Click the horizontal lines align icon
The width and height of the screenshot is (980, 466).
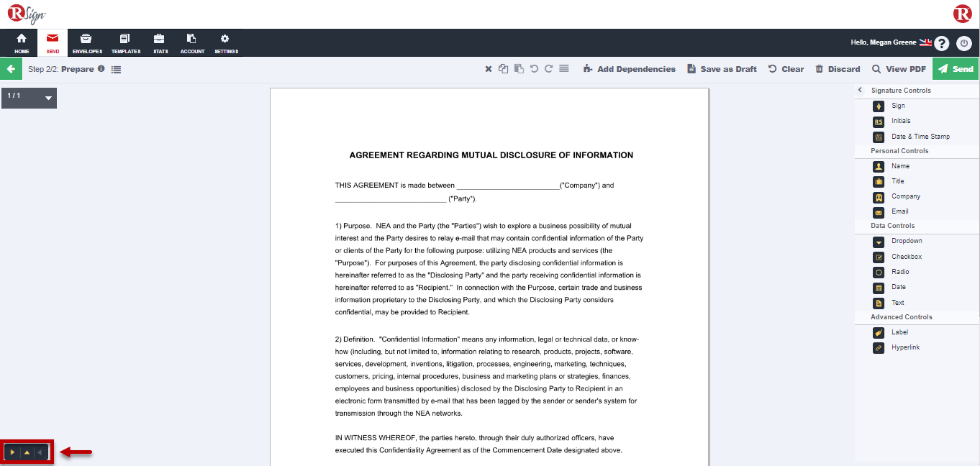(x=564, y=69)
